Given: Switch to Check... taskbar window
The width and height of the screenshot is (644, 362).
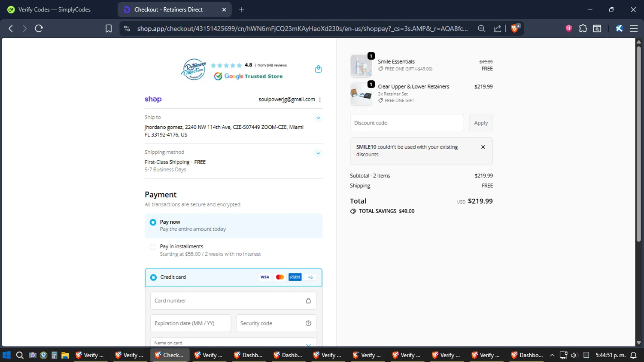Looking at the screenshot, I should 170,355.
